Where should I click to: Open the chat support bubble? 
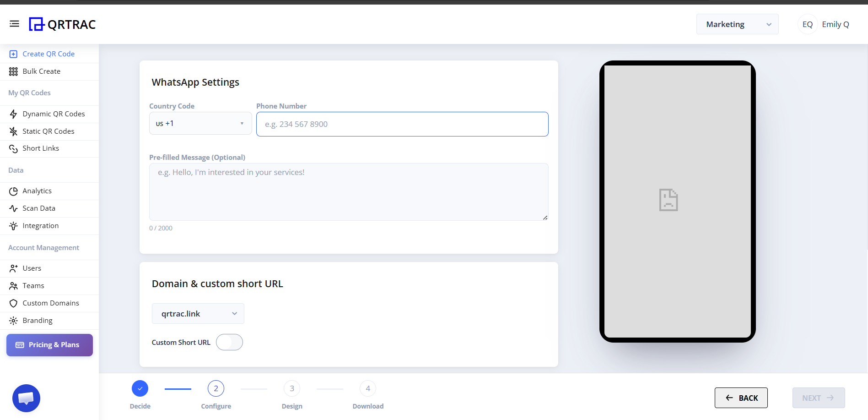(26, 398)
